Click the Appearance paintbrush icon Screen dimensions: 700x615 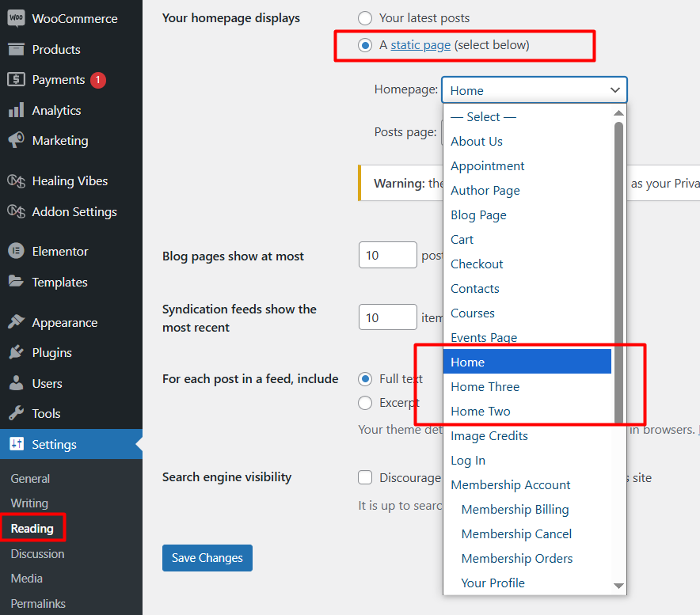click(x=16, y=322)
